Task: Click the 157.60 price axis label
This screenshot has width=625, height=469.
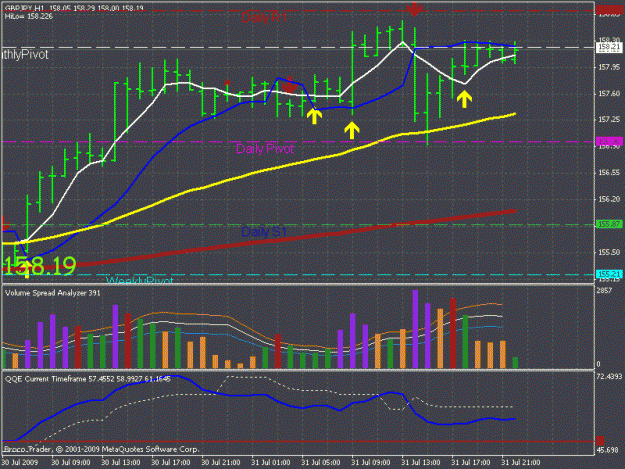Action: (609, 93)
